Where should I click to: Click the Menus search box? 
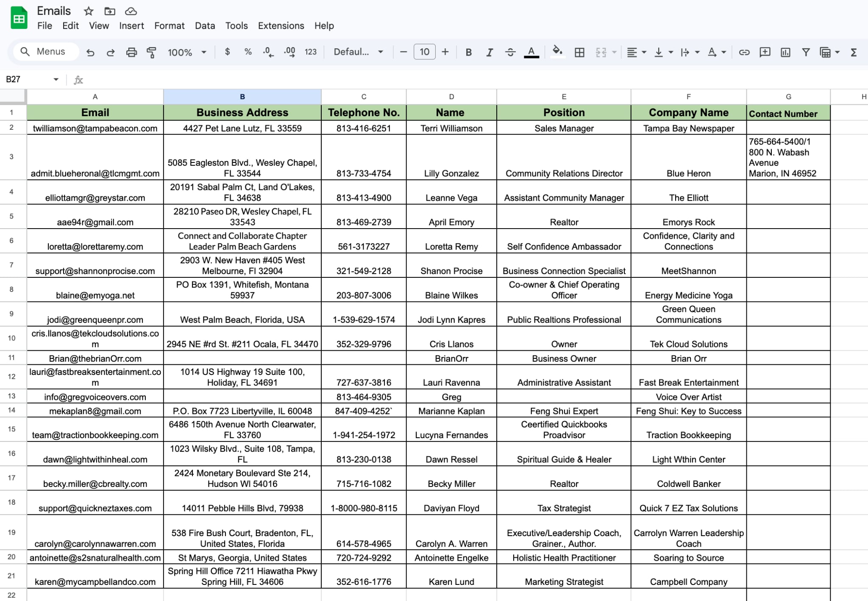[46, 52]
